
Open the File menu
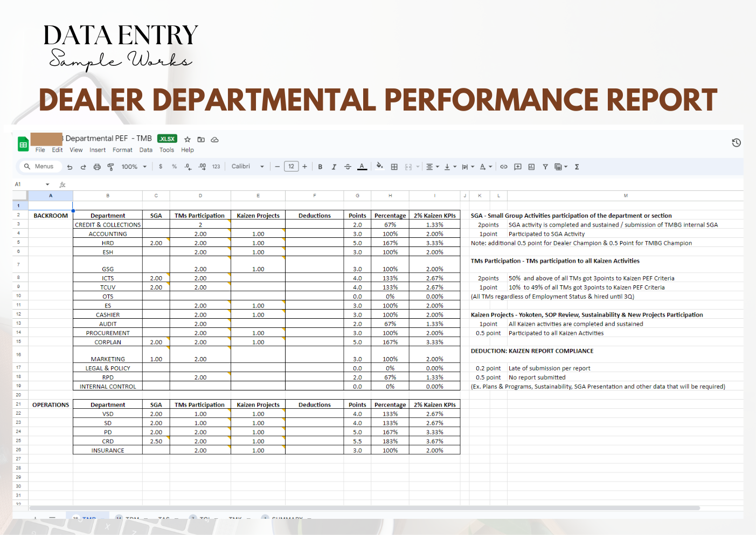point(40,150)
